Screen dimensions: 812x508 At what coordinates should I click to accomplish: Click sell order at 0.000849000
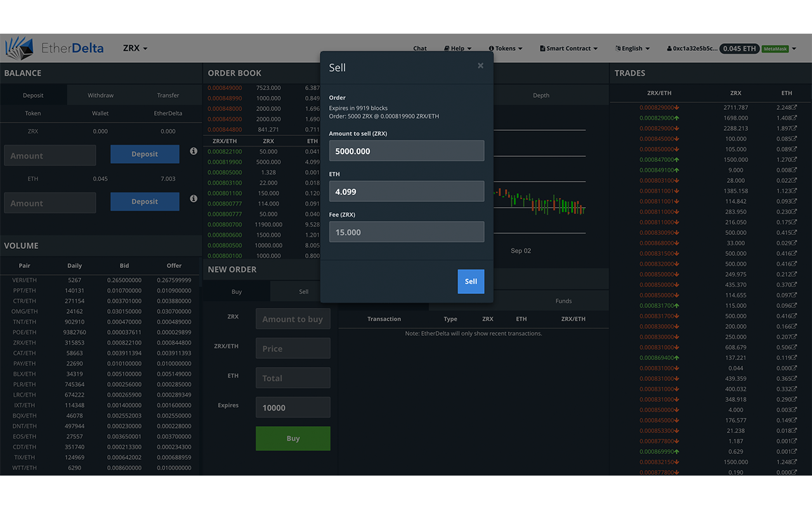click(x=225, y=88)
